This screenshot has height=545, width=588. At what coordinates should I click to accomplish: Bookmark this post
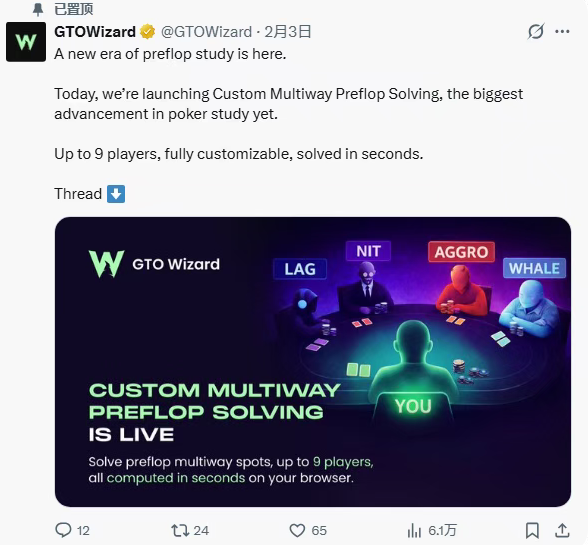(x=532, y=530)
